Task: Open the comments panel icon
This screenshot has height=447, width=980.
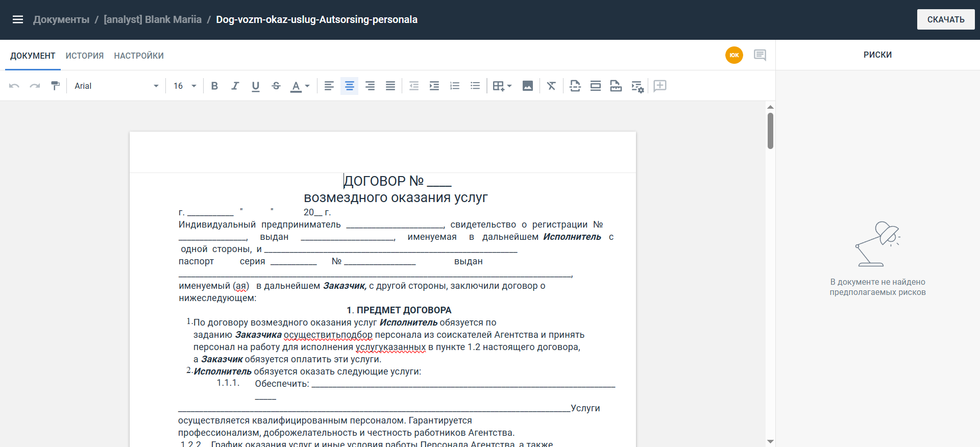Action: 759,55
